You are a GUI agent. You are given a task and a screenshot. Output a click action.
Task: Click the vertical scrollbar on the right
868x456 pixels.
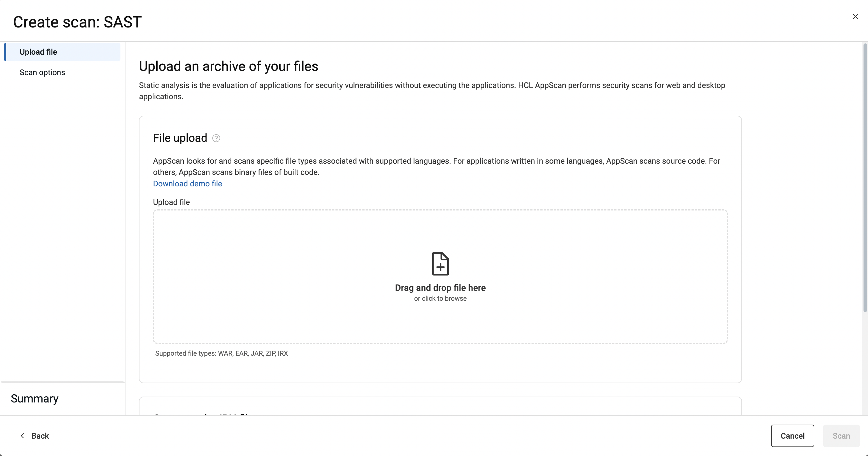(865, 177)
